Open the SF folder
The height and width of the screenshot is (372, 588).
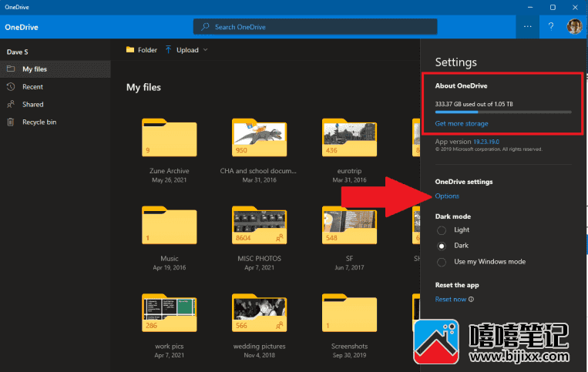coord(349,225)
